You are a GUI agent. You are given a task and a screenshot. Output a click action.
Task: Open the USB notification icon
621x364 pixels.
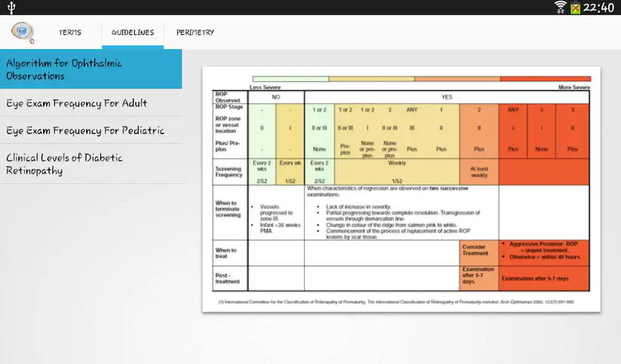click(x=12, y=7)
